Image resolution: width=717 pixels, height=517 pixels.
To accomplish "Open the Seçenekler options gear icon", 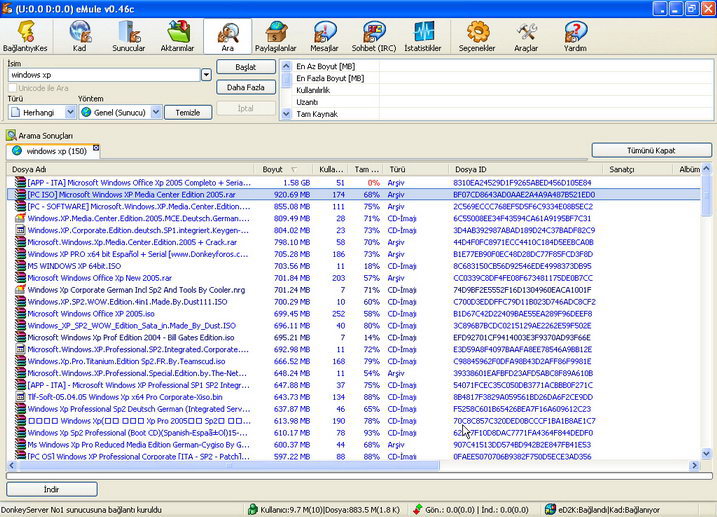I will (477, 32).
